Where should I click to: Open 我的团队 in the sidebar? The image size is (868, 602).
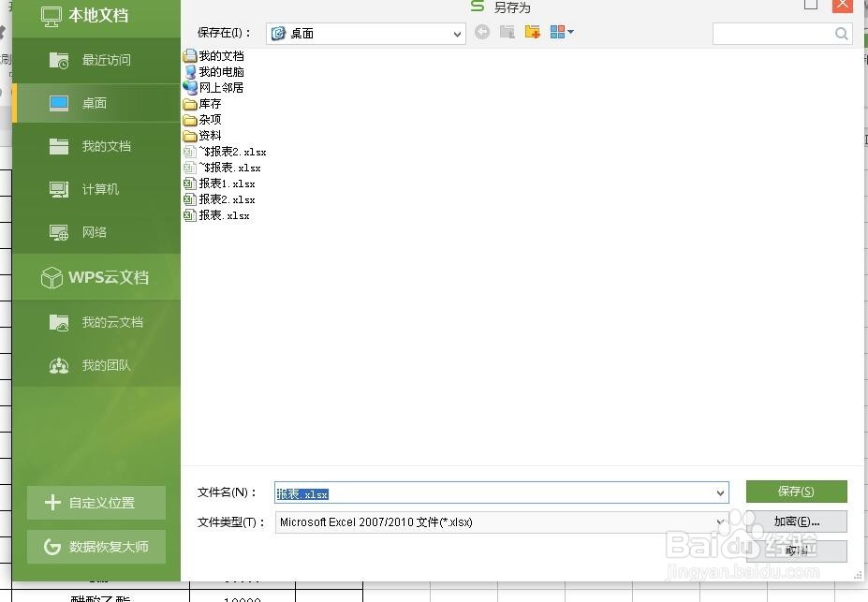pyautogui.click(x=96, y=365)
